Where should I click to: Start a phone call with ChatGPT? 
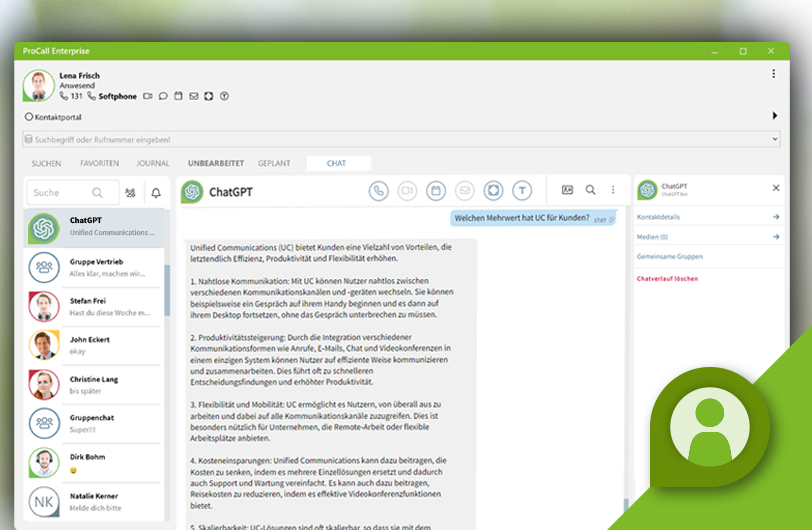[379, 191]
